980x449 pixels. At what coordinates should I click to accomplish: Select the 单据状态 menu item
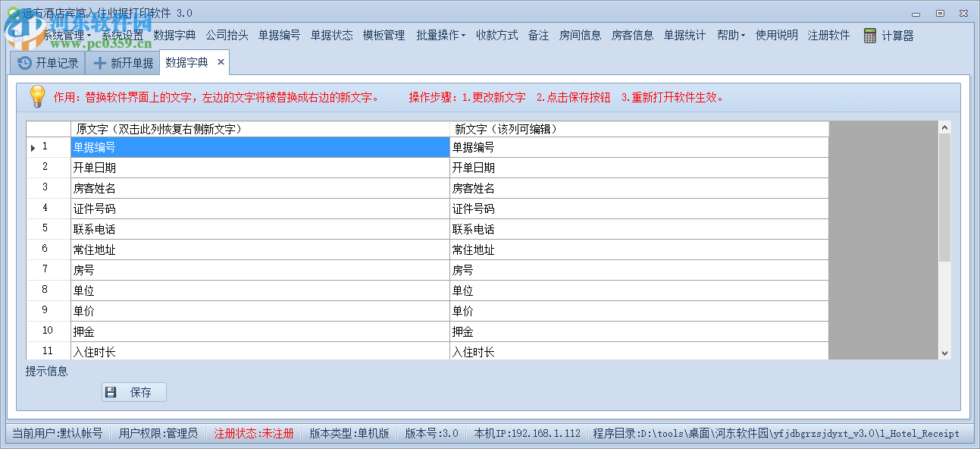coord(331,35)
